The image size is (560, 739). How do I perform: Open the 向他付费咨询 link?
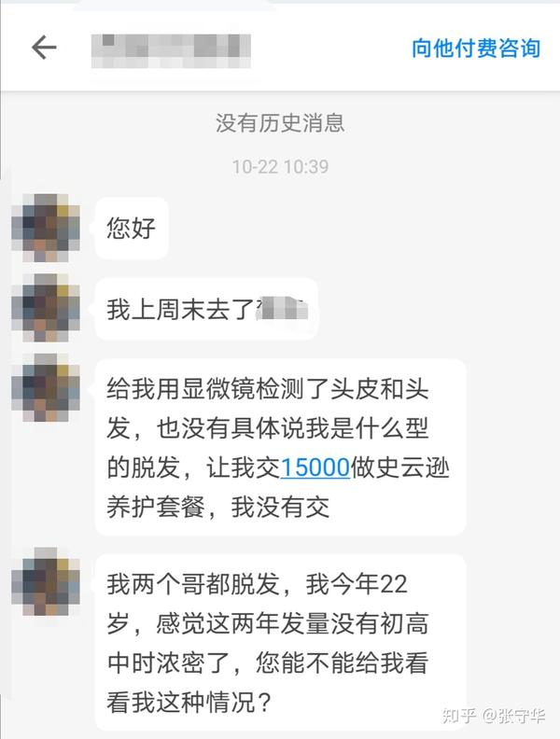(x=476, y=49)
